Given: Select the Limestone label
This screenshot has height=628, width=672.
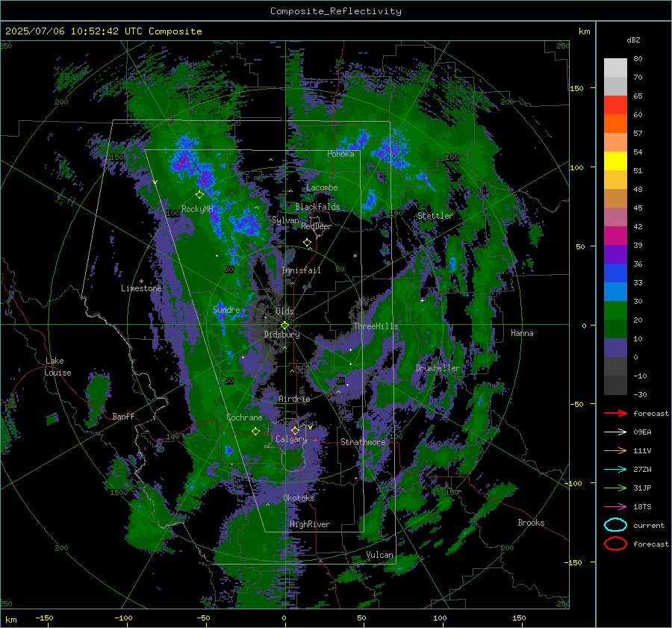Looking at the screenshot, I should pos(141,288).
